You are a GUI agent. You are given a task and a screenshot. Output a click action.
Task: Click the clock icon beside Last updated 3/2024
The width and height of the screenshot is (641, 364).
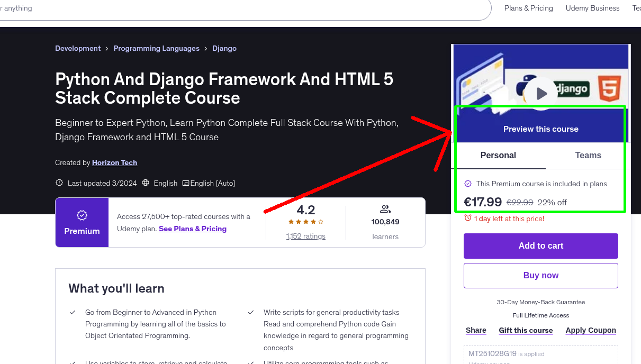click(59, 183)
